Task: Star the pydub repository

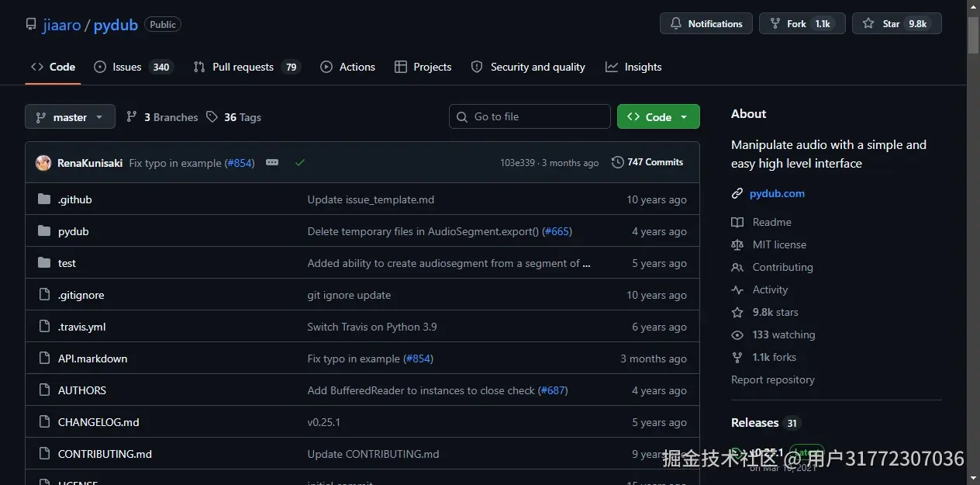Action: [x=896, y=23]
